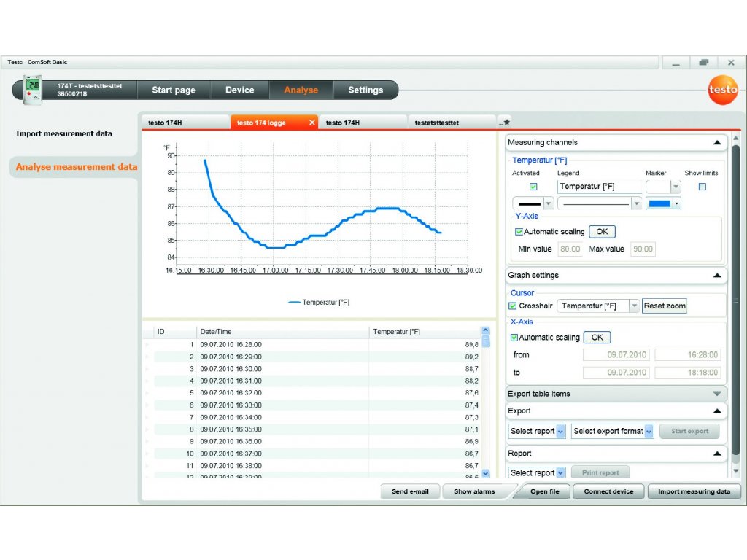Click the Y-Axis OK button

pos(602,232)
